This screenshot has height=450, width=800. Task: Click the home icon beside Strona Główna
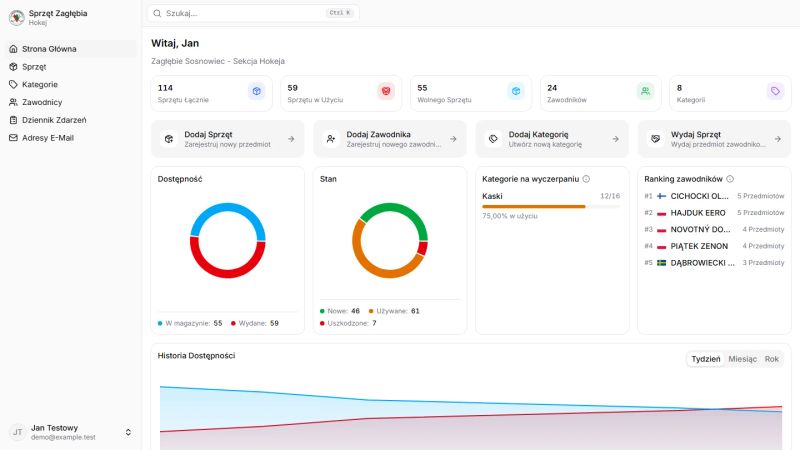coord(13,49)
